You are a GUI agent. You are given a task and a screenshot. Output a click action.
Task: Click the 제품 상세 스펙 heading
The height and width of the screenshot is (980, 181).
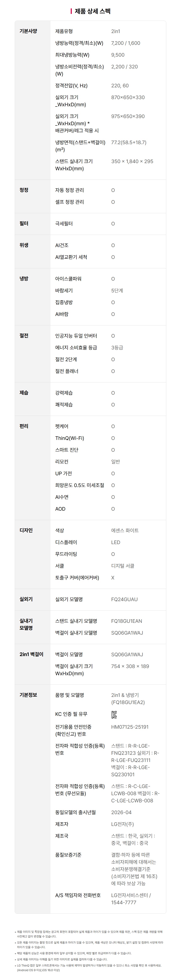[92, 11]
